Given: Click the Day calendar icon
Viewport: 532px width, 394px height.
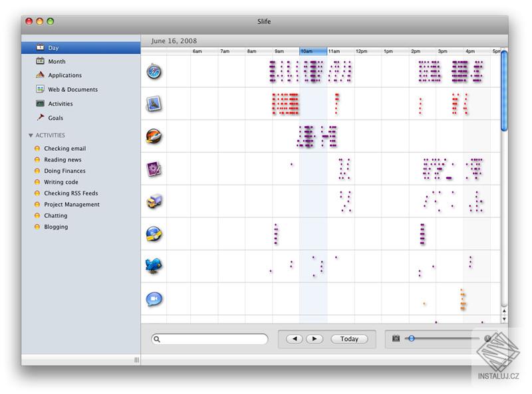Looking at the screenshot, I should coord(40,47).
